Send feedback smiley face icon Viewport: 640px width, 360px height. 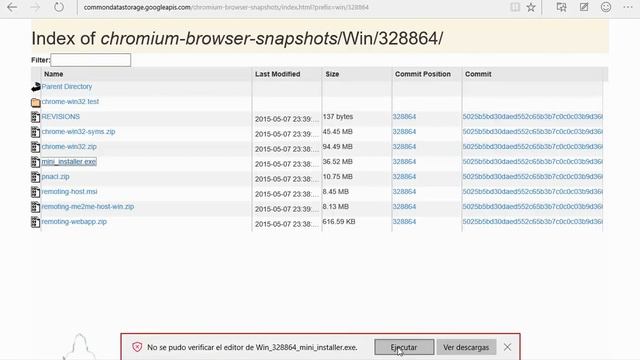pyautogui.click(x=606, y=7)
